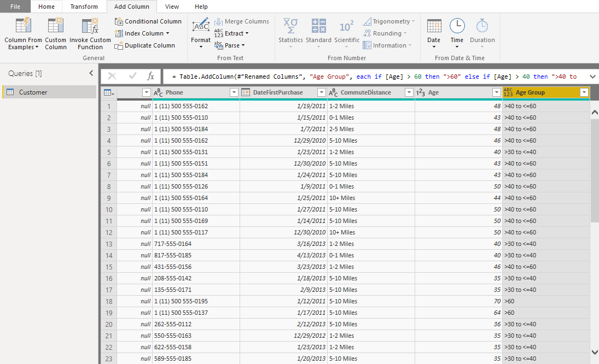Select Invoke Custom Function
Screen dimensions: 599x364
(x=90, y=33)
